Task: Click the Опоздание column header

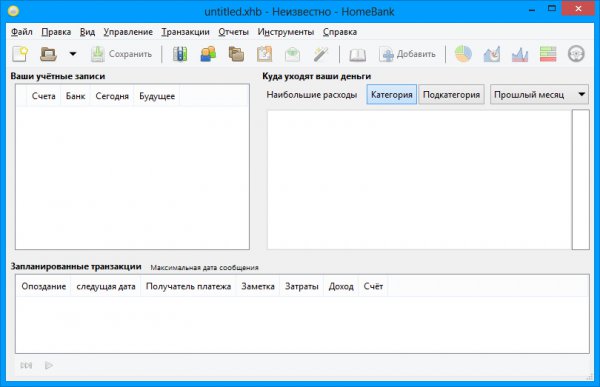Action: click(x=44, y=286)
